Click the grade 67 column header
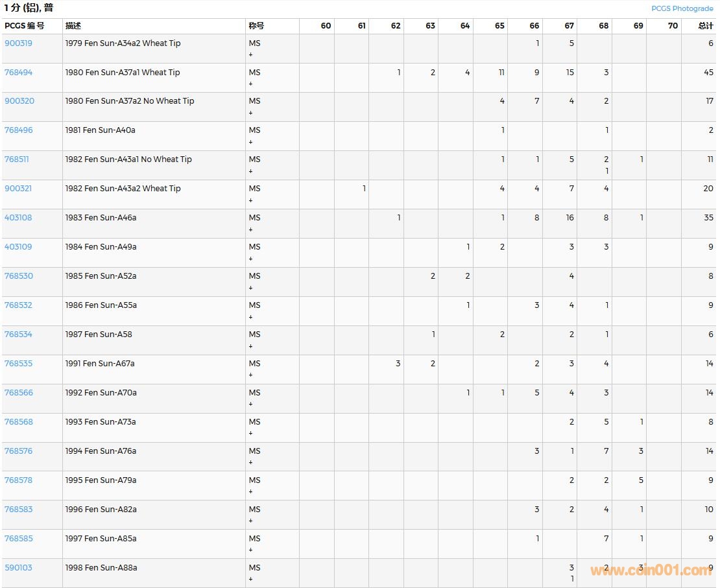This screenshot has width=720, height=588. (x=569, y=26)
